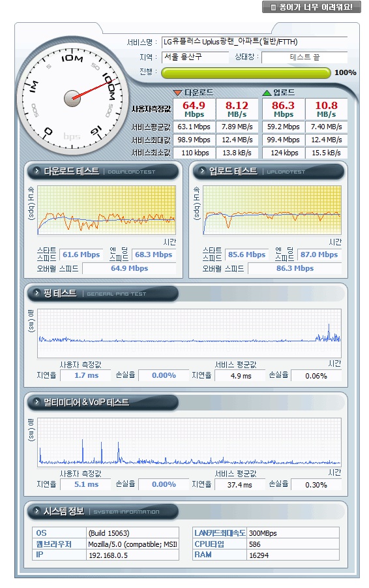Click service average '7.40 MB/s'
The width and height of the screenshot is (369, 588).
tap(326, 127)
